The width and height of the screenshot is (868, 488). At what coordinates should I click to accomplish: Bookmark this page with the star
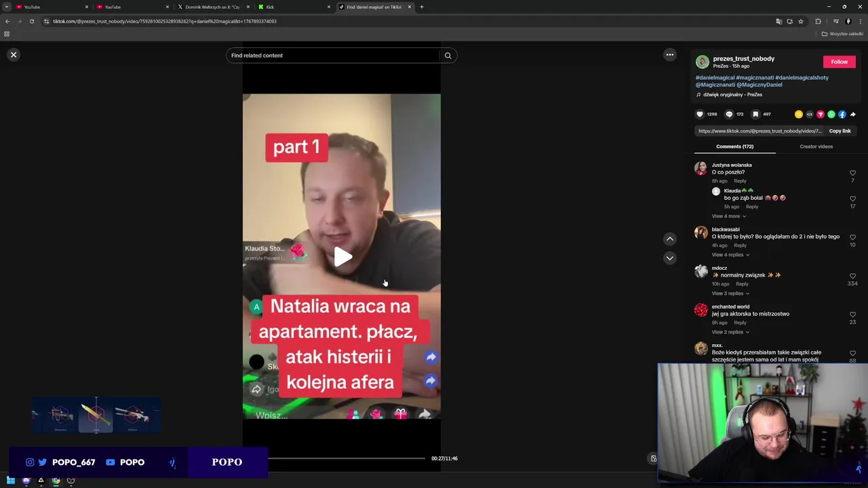click(801, 21)
